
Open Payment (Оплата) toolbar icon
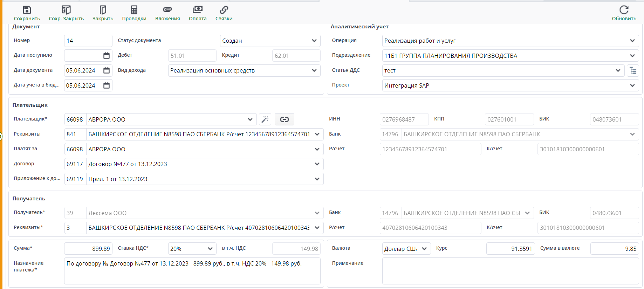click(198, 10)
